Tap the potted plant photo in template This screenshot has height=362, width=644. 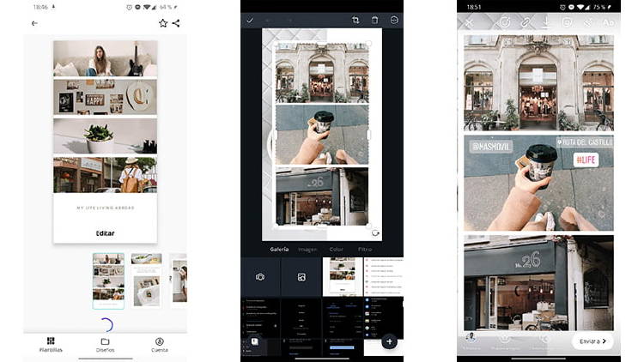(105, 136)
